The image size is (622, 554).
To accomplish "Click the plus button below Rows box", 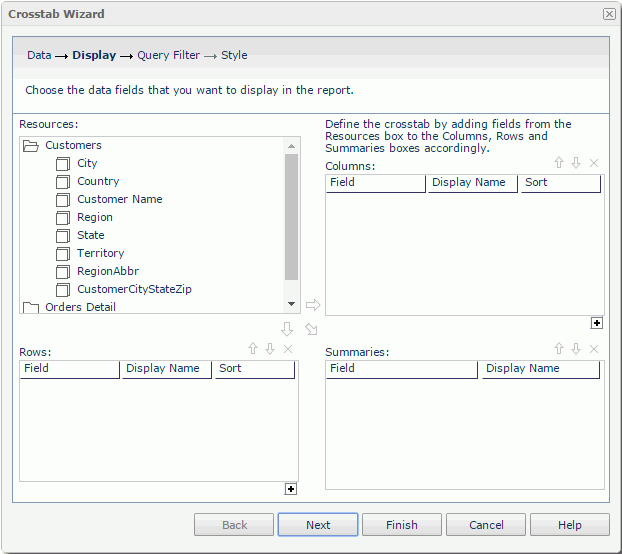I will [x=291, y=489].
